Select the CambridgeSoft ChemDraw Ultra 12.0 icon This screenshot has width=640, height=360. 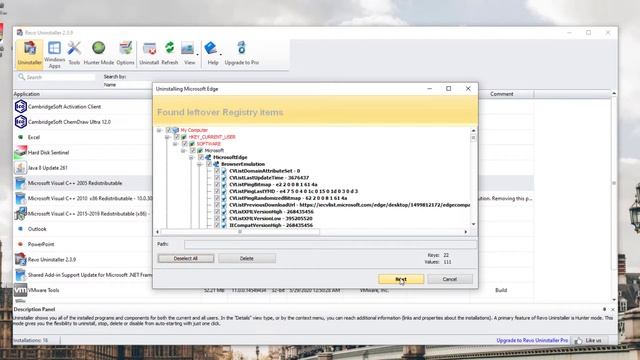pos(20,122)
